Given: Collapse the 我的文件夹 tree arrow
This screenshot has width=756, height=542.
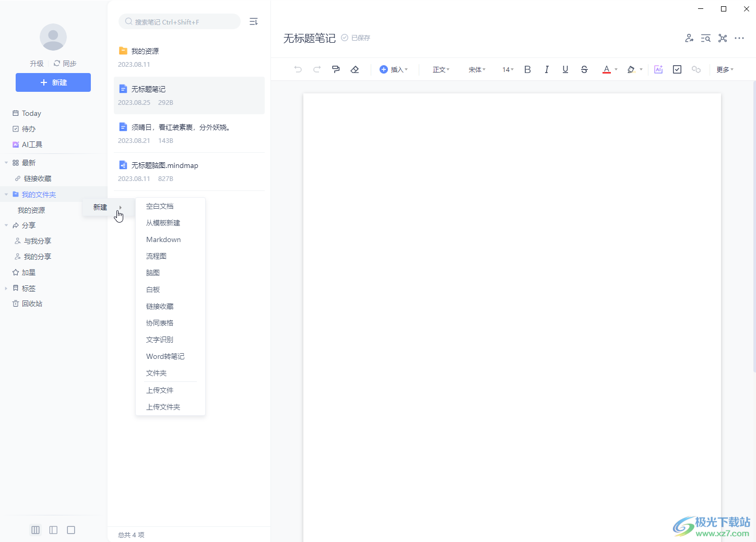Looking at the screenshot, I should [x=6, y=195].
